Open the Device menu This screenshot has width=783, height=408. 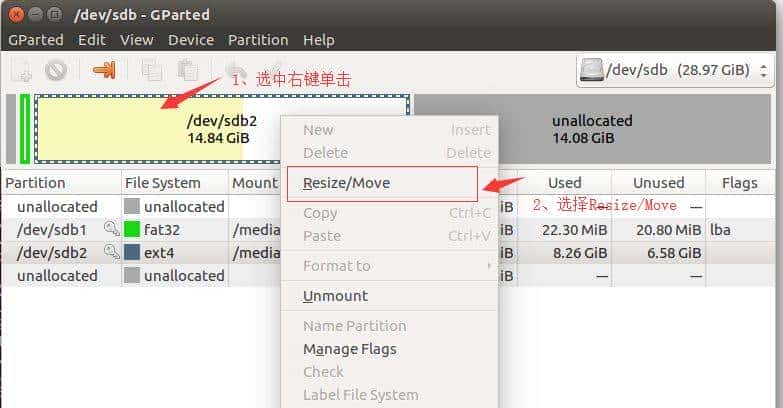(x=191, y=40)
